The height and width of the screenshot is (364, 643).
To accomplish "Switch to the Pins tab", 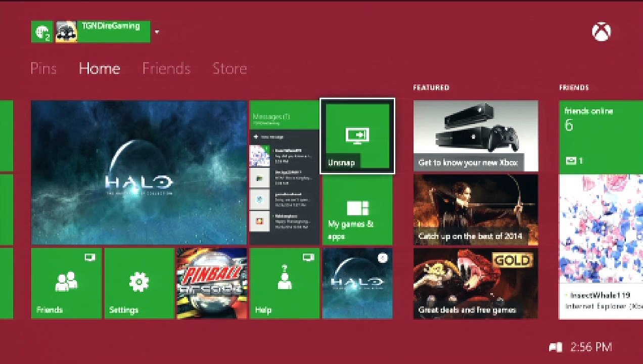I will click(43, 68).
